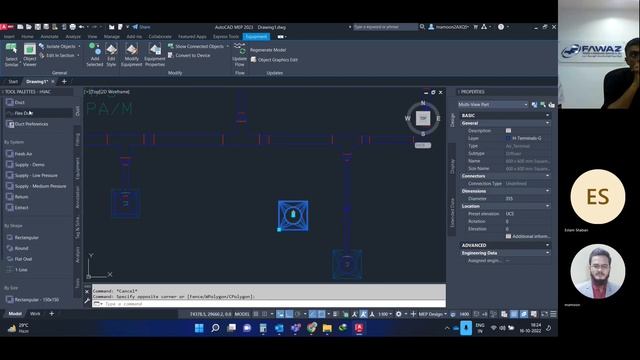The image size is (640, 360).
Task: Click the ViewCube TOP face
Action: 423,118
